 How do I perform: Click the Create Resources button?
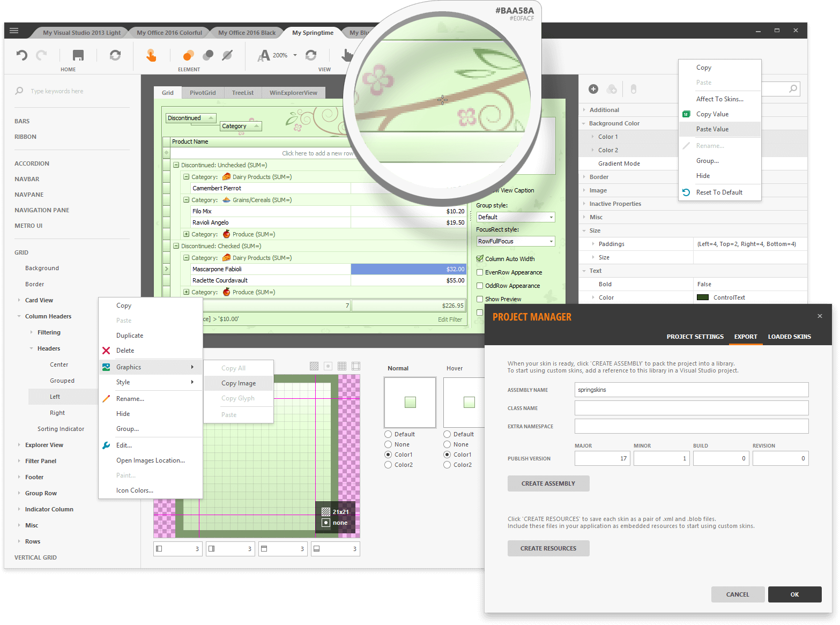click(548, 548)
